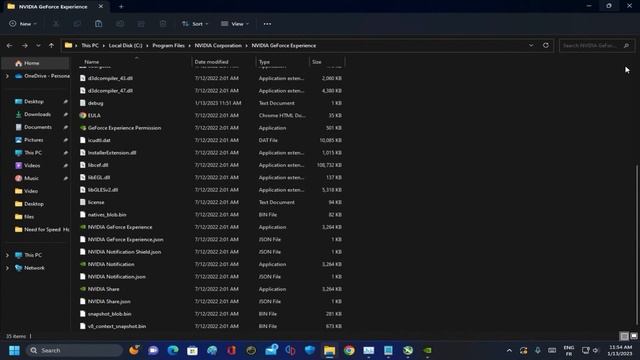
Task: Open Microsoft Store from taskbar
Action: click(x=192, y=350)
